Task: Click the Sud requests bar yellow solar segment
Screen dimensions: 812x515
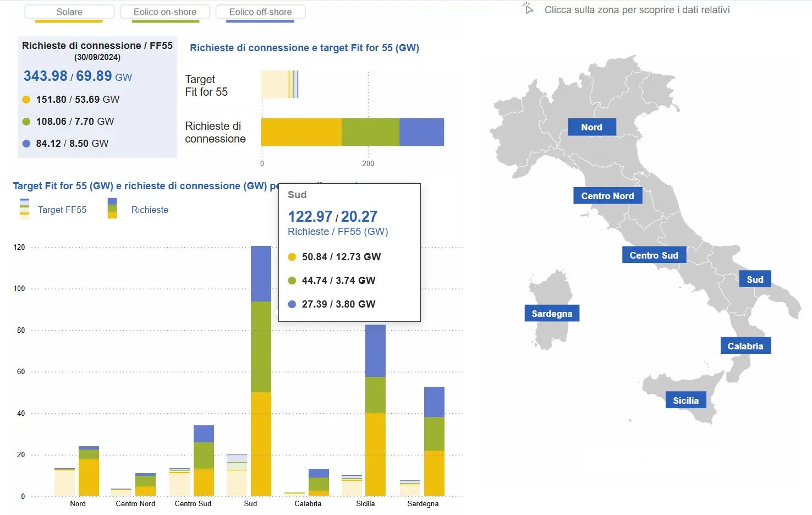Action: point(261,444)
